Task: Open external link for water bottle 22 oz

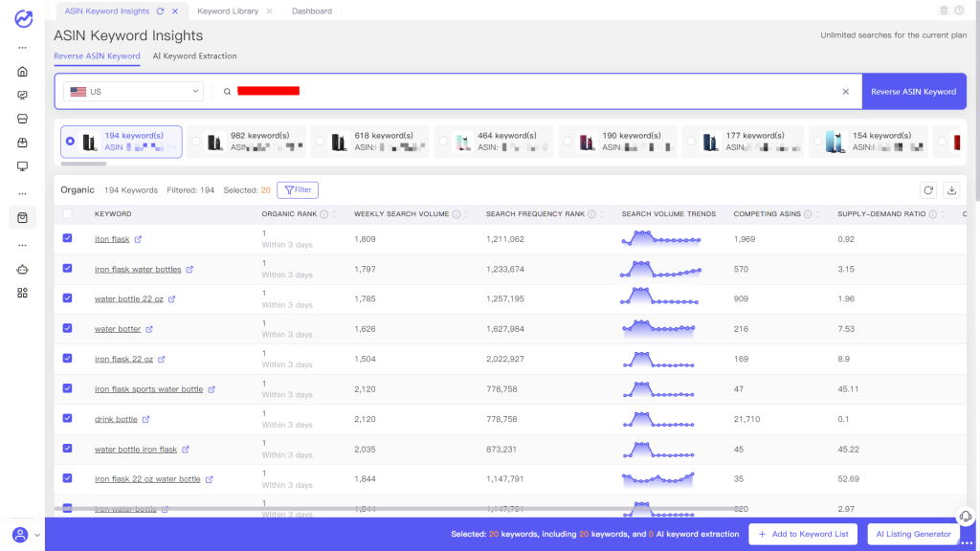Action: point(172,299)
